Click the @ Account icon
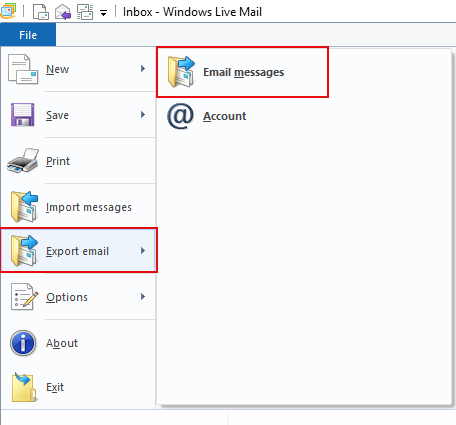 coord(180,116)
